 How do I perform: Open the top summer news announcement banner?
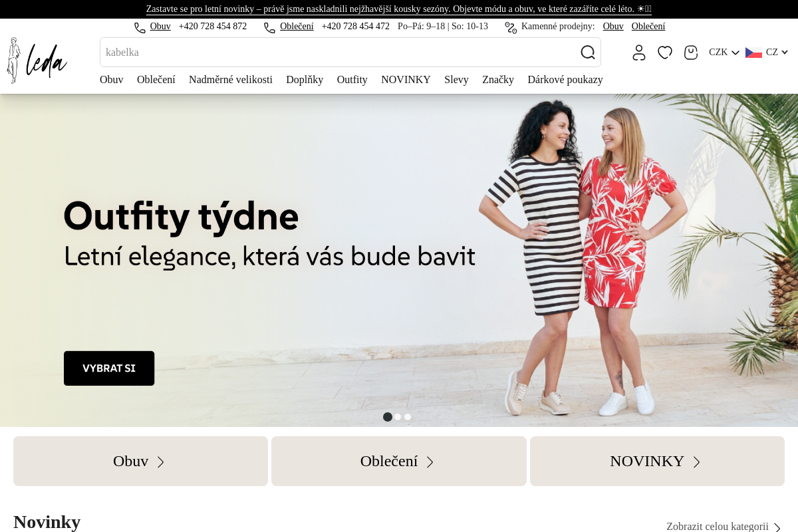(399, 9)
